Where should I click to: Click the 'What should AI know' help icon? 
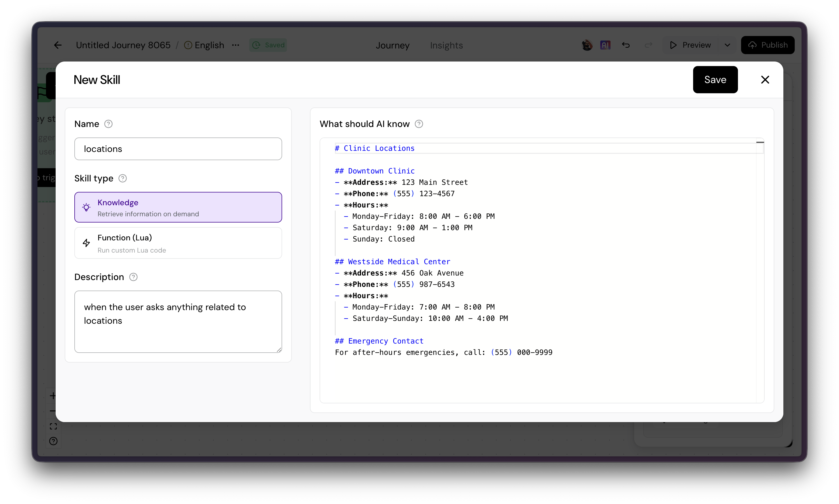(419, 124)
